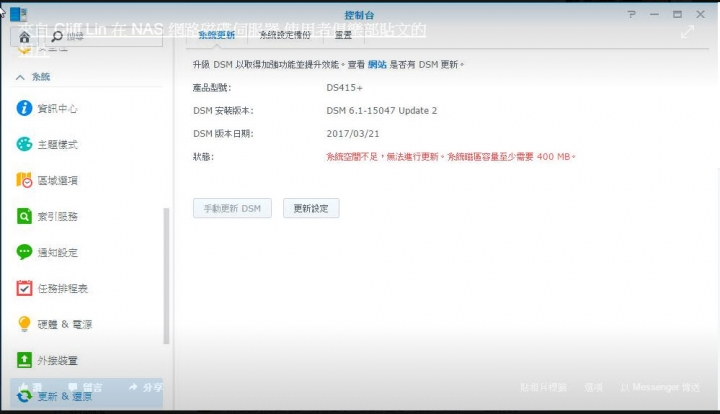The height and width of the screenshot is (414, 720).
Task: Click the 2017/03/21 version date text
Action: point(353,134)
